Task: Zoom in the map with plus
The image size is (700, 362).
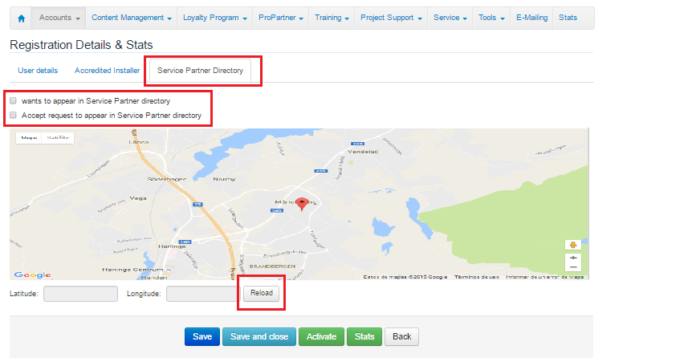Action: [x=573, y=258]
